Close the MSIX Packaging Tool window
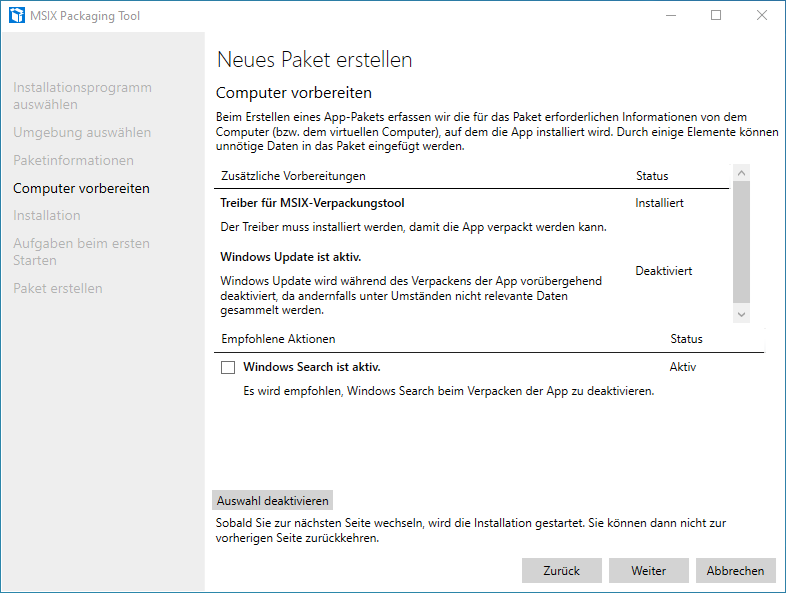 click(x=761, y=16)
